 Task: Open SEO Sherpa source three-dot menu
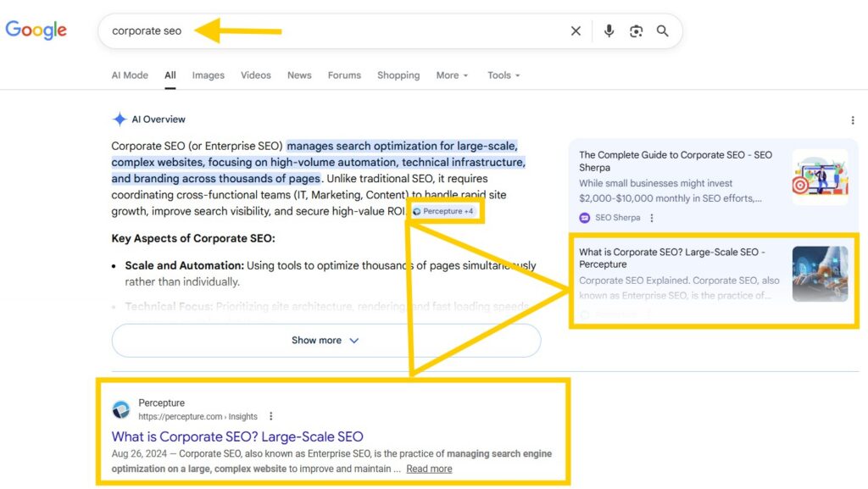coord(652,218)
